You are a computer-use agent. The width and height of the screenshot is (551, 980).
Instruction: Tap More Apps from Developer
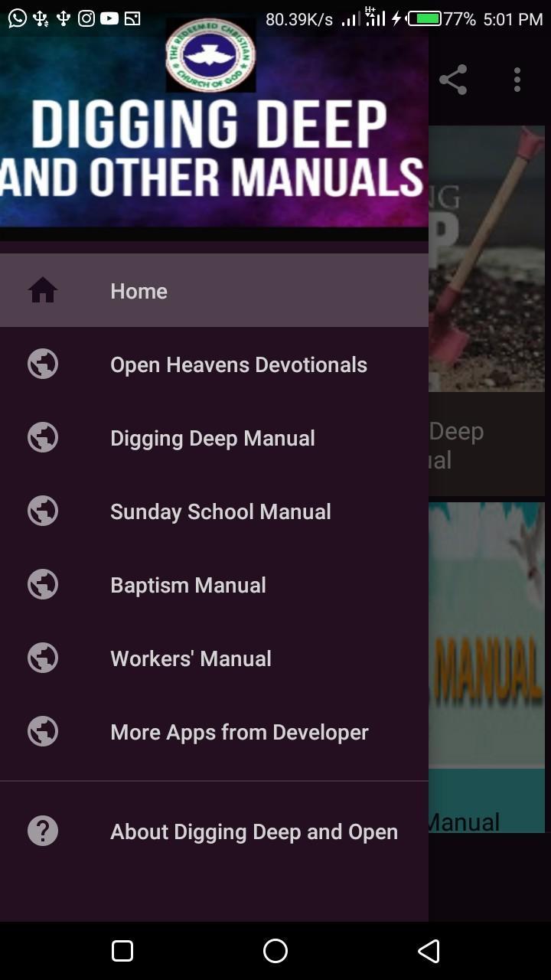pos(214,732)
